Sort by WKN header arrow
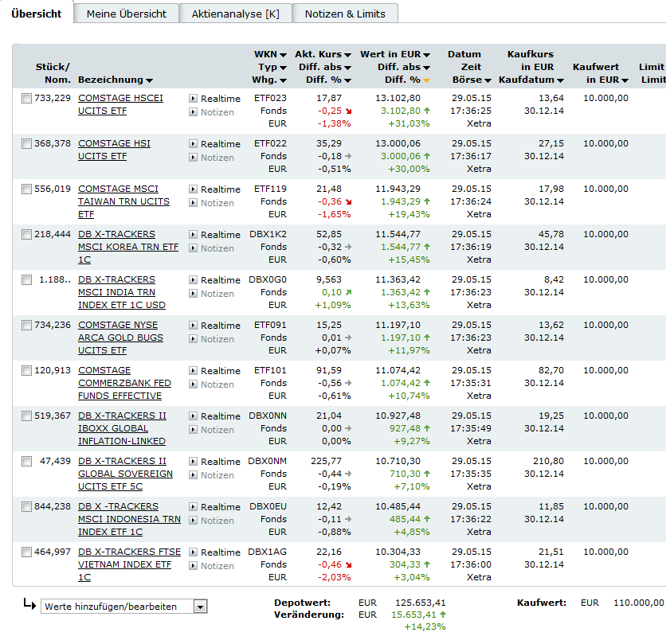This screenshot has width=666, height=644. tap(283, 55)
